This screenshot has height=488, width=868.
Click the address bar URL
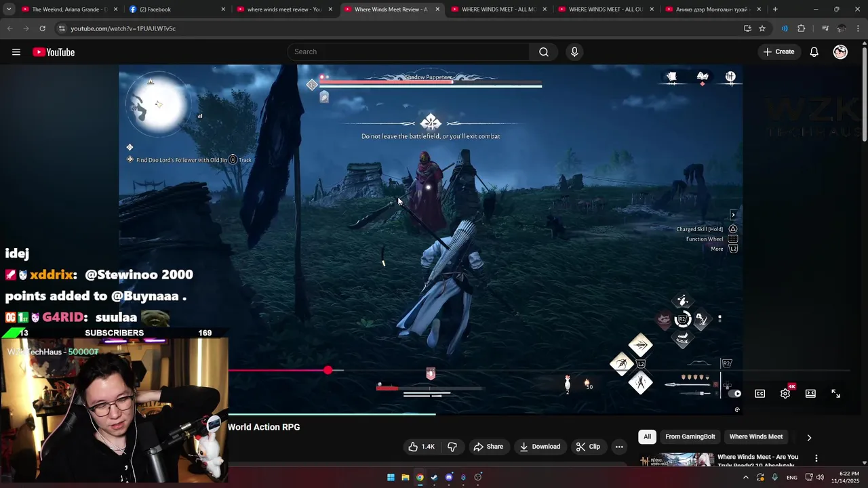123,28
